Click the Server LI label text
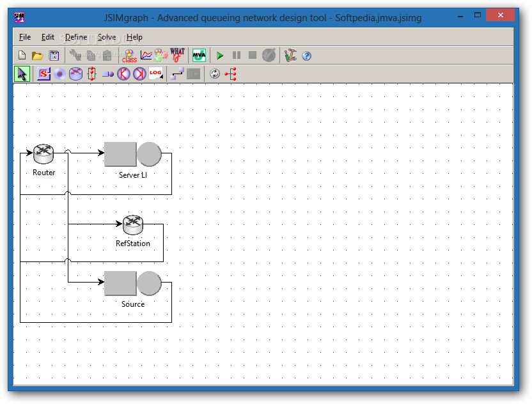This screenshot has width=532, height=404. click(x=132, y=175)
